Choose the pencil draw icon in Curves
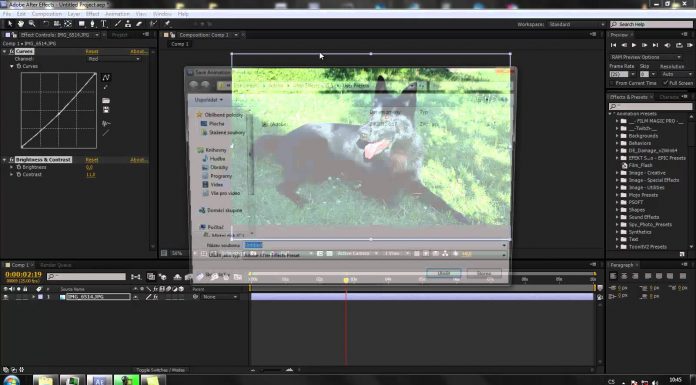This screenshot has height=385, width=696. point(106,87)
